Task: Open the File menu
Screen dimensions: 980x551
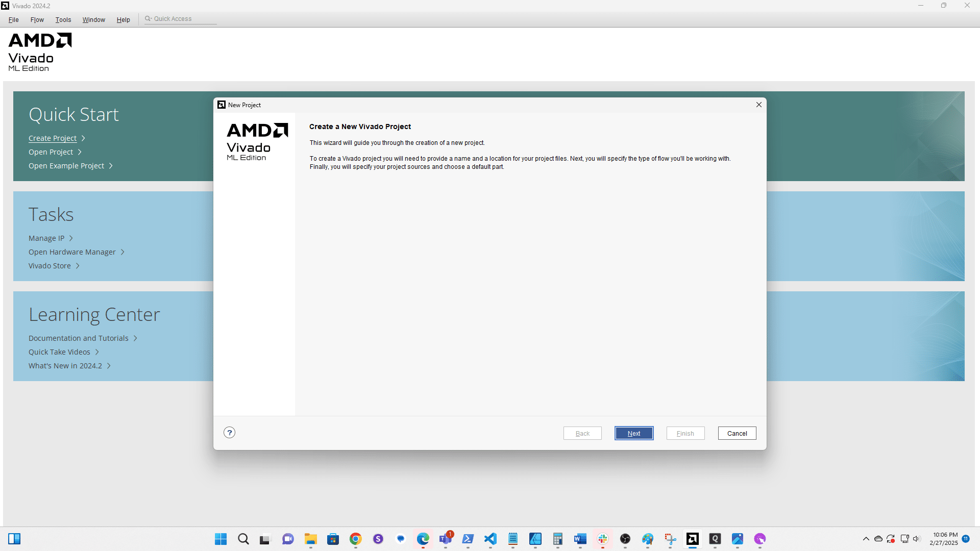Action: pos(14,19)
